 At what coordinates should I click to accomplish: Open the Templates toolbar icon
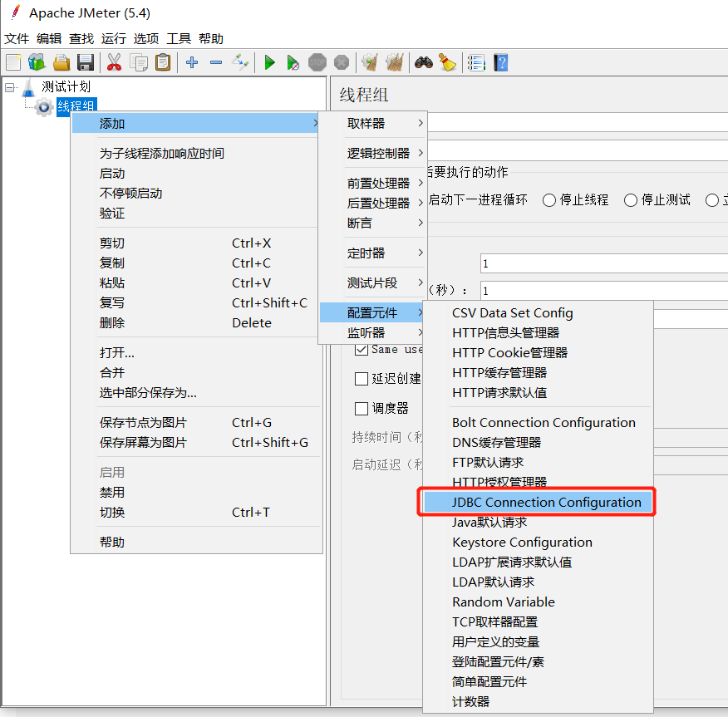(x=37, y=62)
